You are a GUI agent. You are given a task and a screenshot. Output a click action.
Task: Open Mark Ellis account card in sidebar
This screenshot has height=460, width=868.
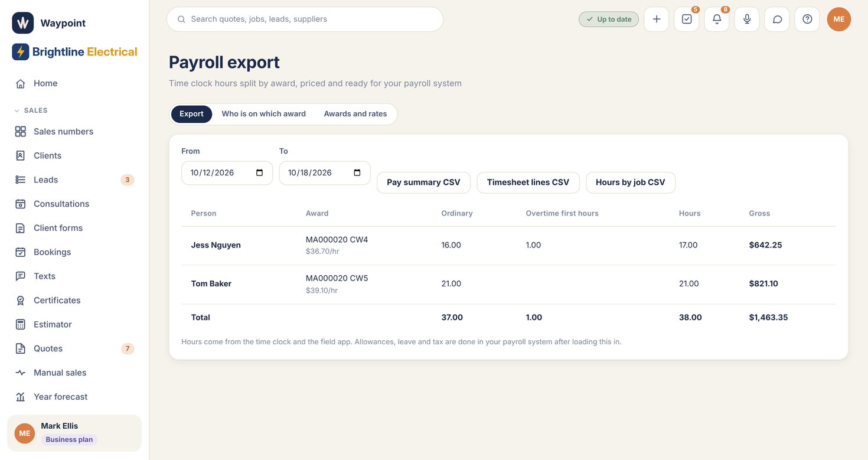tap(74, 433)
